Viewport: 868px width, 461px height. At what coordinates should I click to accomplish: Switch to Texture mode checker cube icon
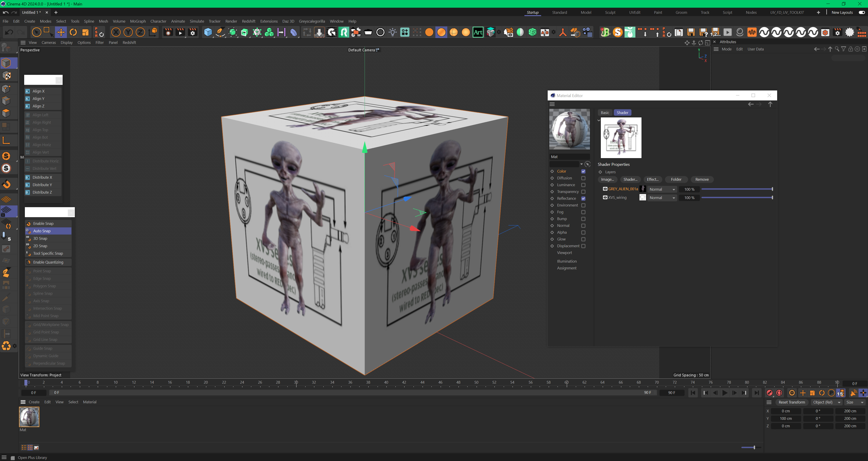point(6,76)
